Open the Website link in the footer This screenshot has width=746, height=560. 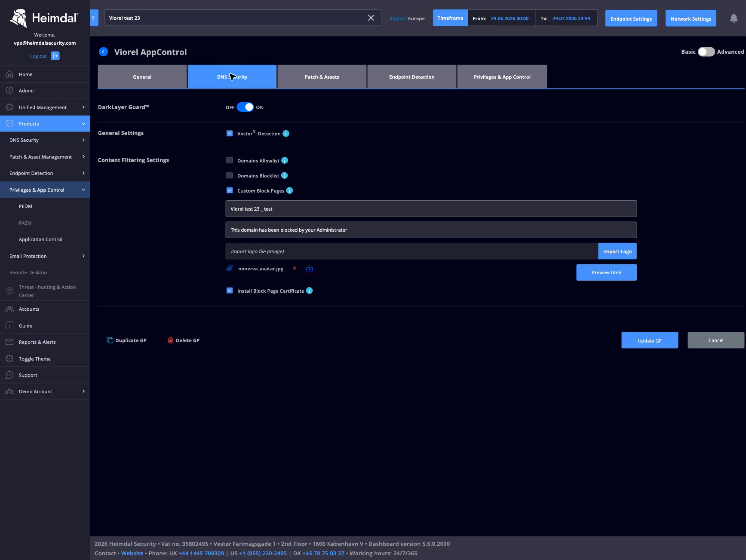tap(132, 554)
